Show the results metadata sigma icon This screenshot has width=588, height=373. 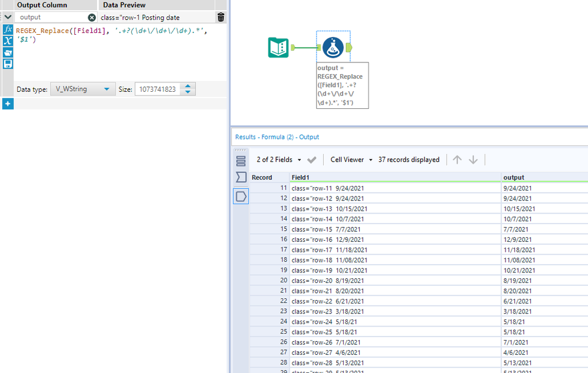[241, 177]
